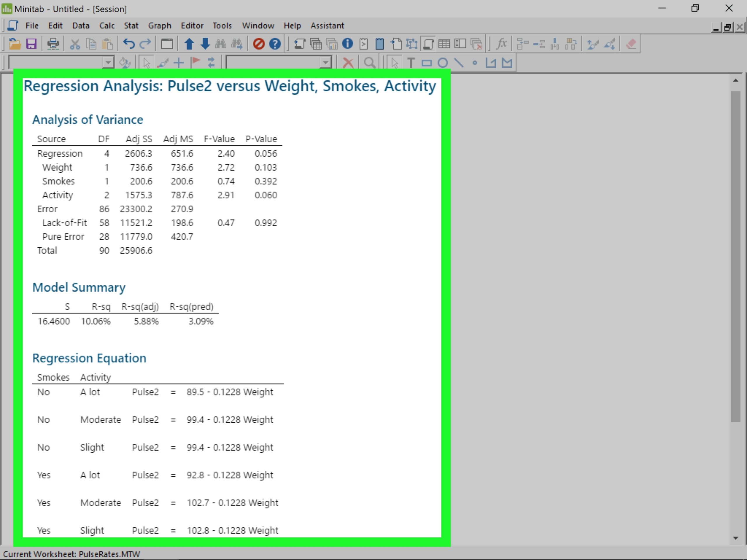747x560 pixels.
Task: Click the red X Delete icon
Action: pyautogui.click(x=348, y=63)
